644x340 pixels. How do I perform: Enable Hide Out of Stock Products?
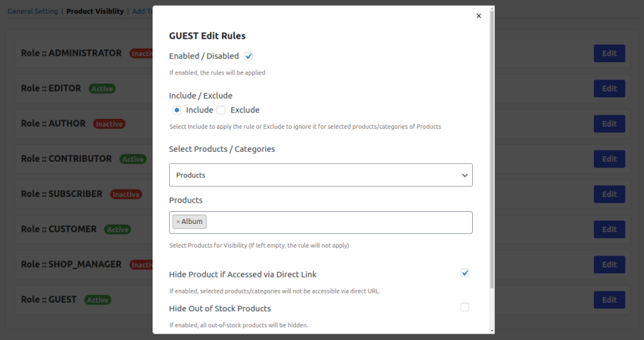465,308
